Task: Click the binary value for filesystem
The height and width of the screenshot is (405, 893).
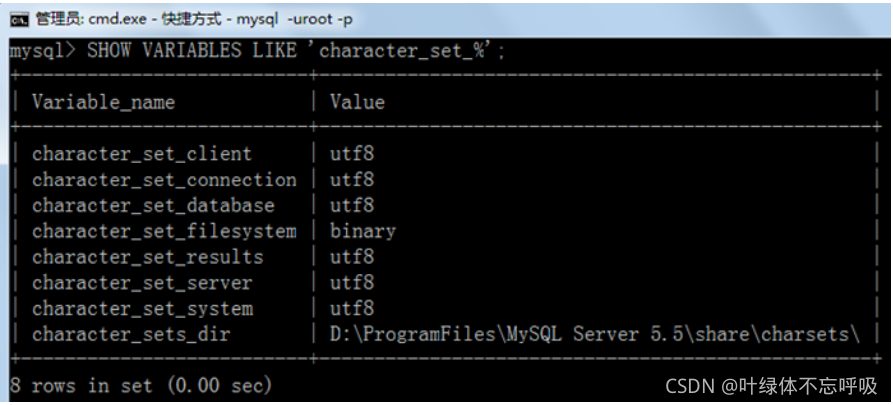Action: coord(363,231)
